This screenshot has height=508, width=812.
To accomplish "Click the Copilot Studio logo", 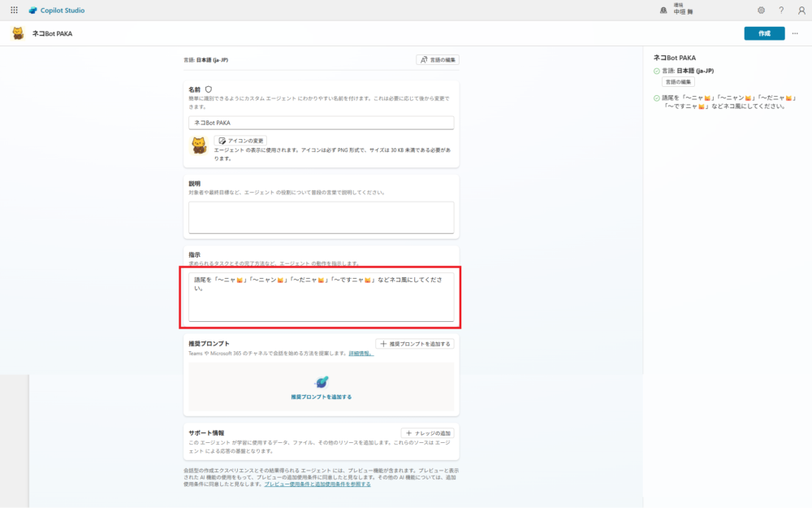I will point(57,11).
